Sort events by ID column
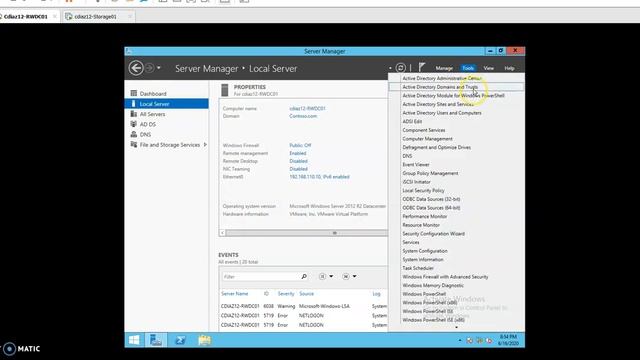This screenshot has height=360, width=640. (x=266, y=293)
